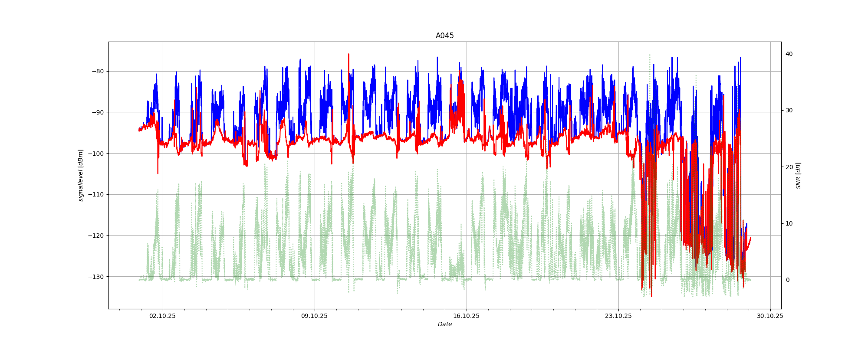Viewport: 868px width, 347px height.
Task: Click the plot title A045
Action: pyautogui.click(x=444, y=36)
